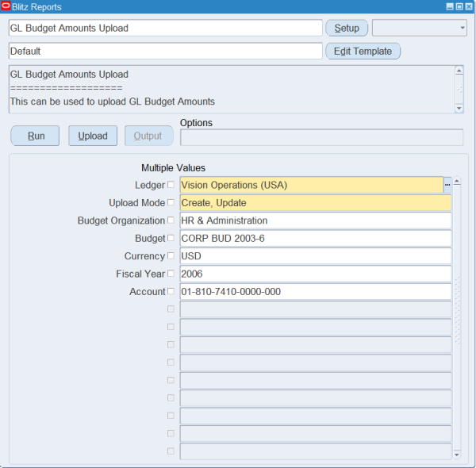This screenshot has height=468, width=476.
Task: Toggle Budget Organization multiple values checkbox
Action: click(171, 220)
